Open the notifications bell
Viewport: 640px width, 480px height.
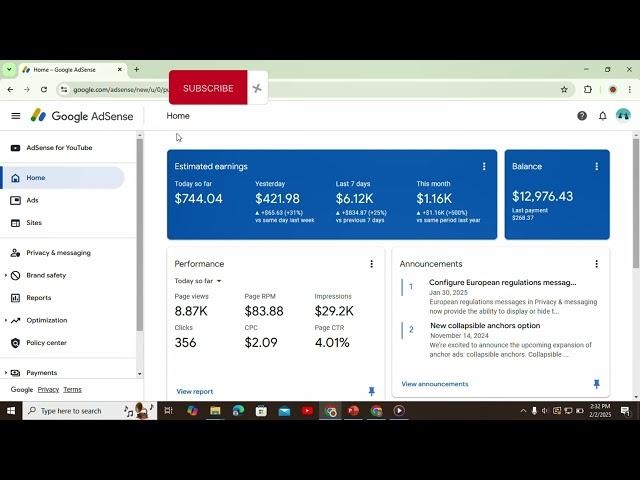click(x=602, y=116)
